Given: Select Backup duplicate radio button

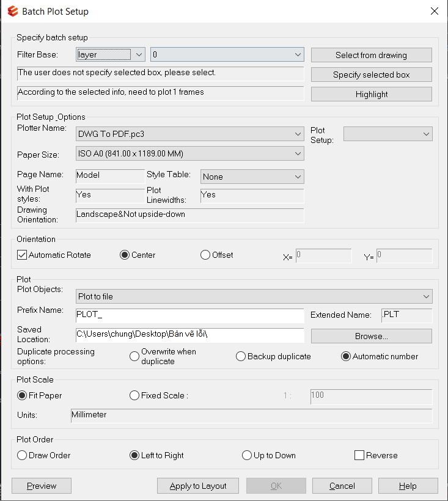Looking at the screenshot, I should coord(241,356).
